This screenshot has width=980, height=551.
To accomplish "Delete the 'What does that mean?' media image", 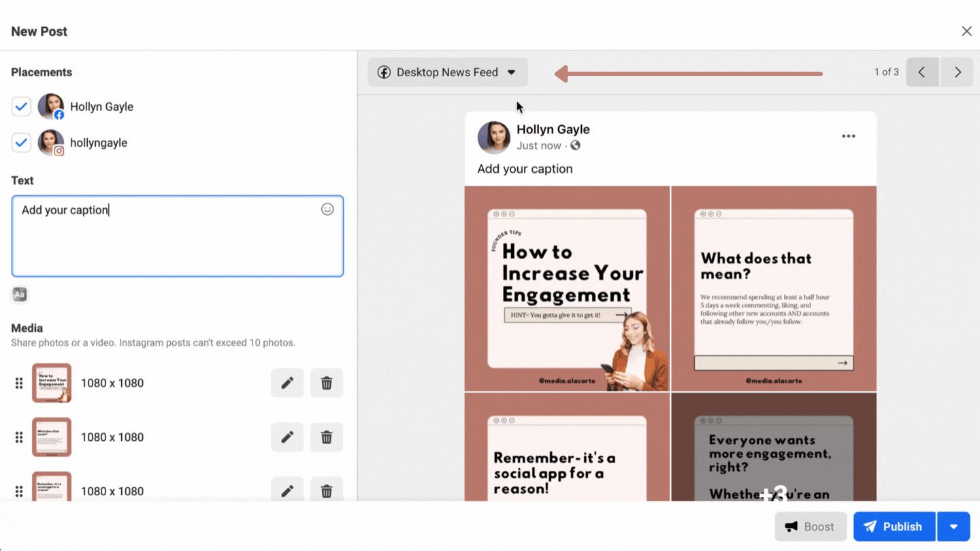I will pyautogui.click(x=327, y=437).
